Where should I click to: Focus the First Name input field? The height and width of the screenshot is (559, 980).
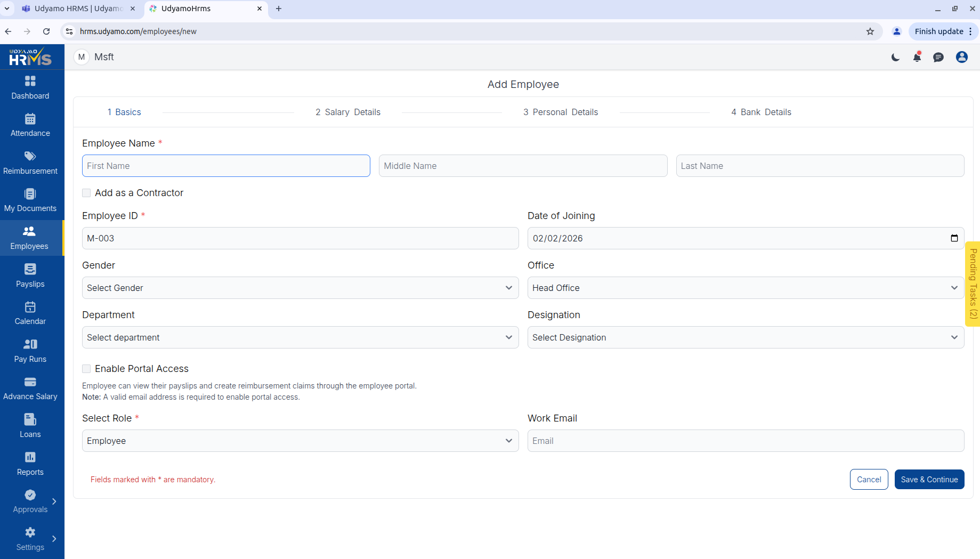tap(226, 166)
